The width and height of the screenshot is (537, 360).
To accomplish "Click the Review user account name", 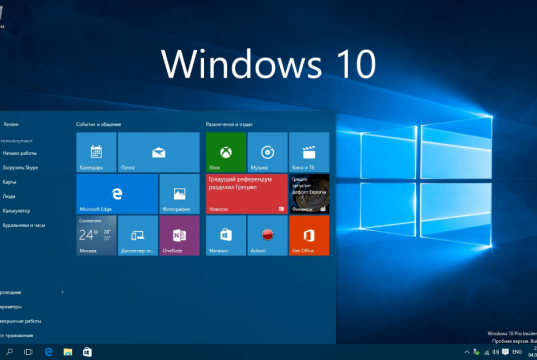I will point(11,124).
